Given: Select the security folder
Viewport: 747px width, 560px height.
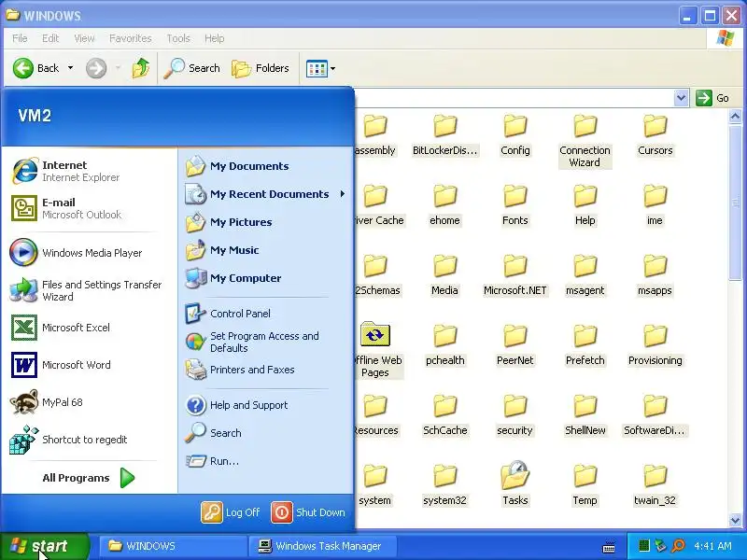Looking at the screenshot, I should (x=515, y=415).
